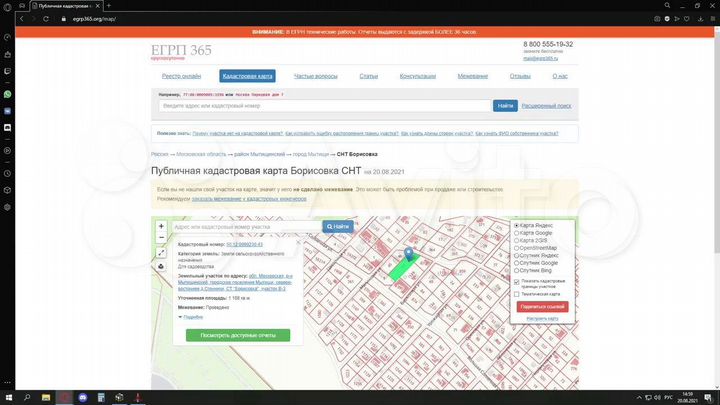Uncheck show cadastral boundaries checkbox
The image size is (720, 405).
pyautogui.click(x=517, y=281)
